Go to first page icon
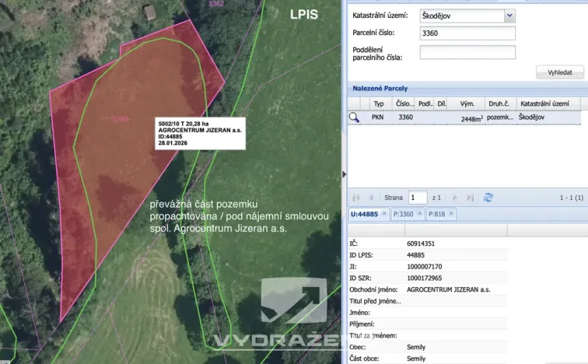 356,198
